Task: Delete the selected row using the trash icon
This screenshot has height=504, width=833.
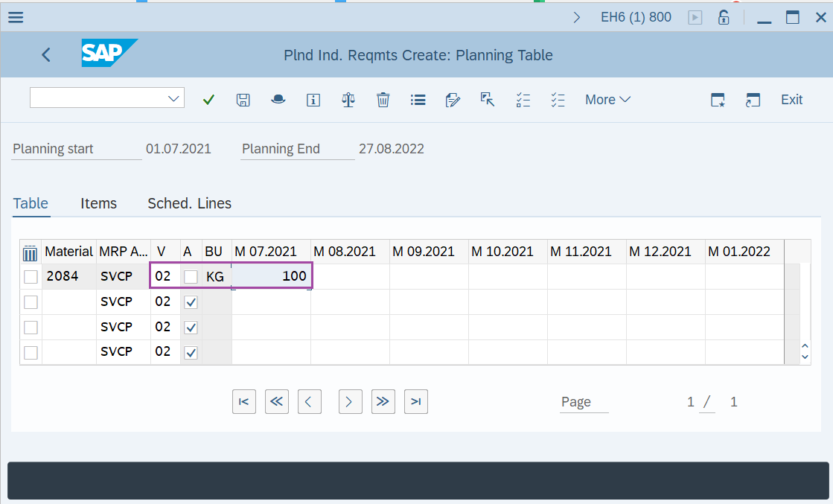Action: pyautogui.click(x=383, y=99)
